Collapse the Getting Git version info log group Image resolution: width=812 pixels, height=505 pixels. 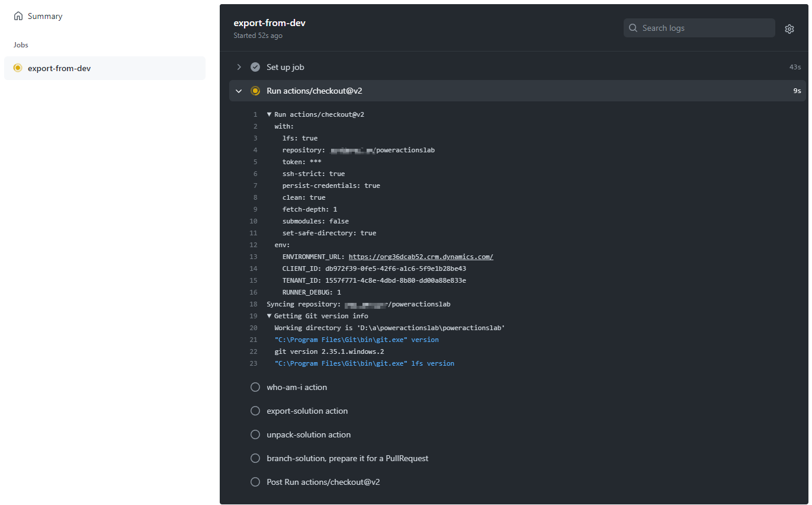point(269,315)
